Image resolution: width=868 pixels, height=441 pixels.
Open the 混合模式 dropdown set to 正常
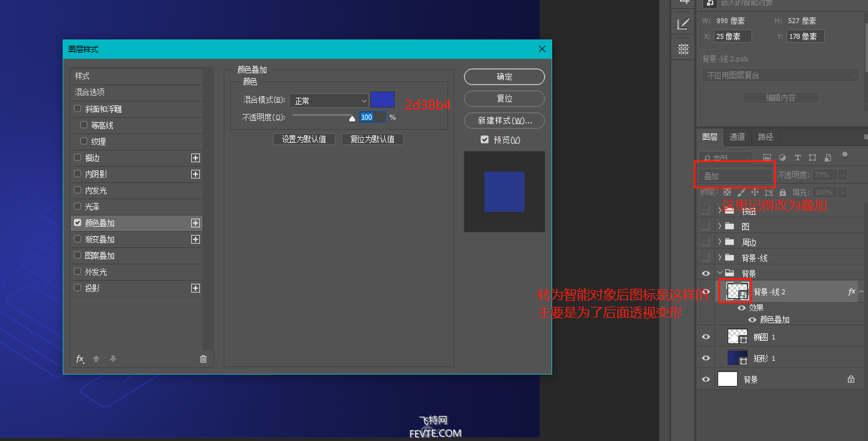tap(328, 100)
